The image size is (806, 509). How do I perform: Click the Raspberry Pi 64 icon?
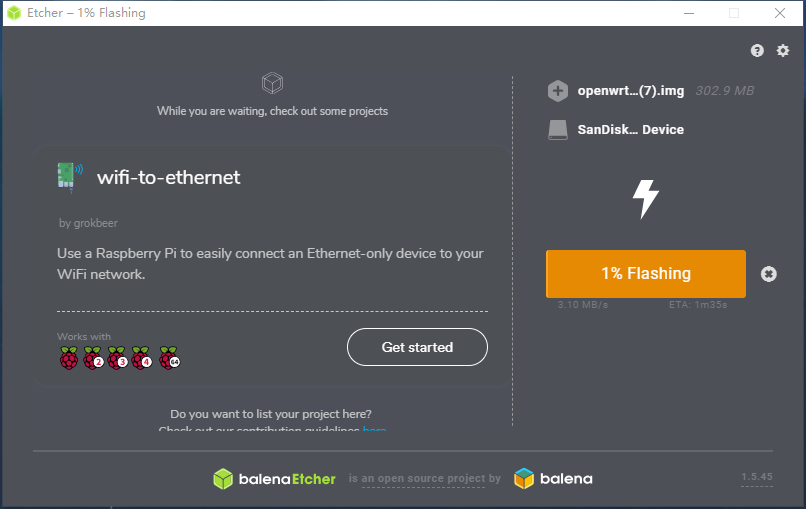coord(168,359)
